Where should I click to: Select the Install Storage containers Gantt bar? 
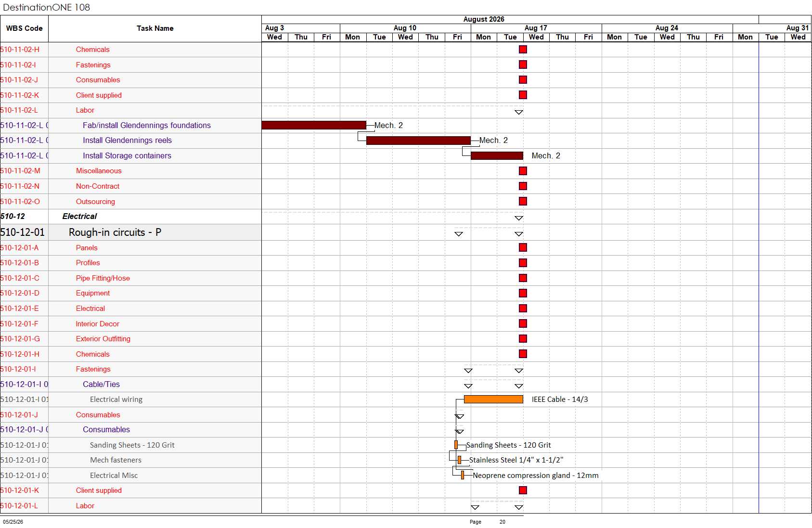point(497,155)
